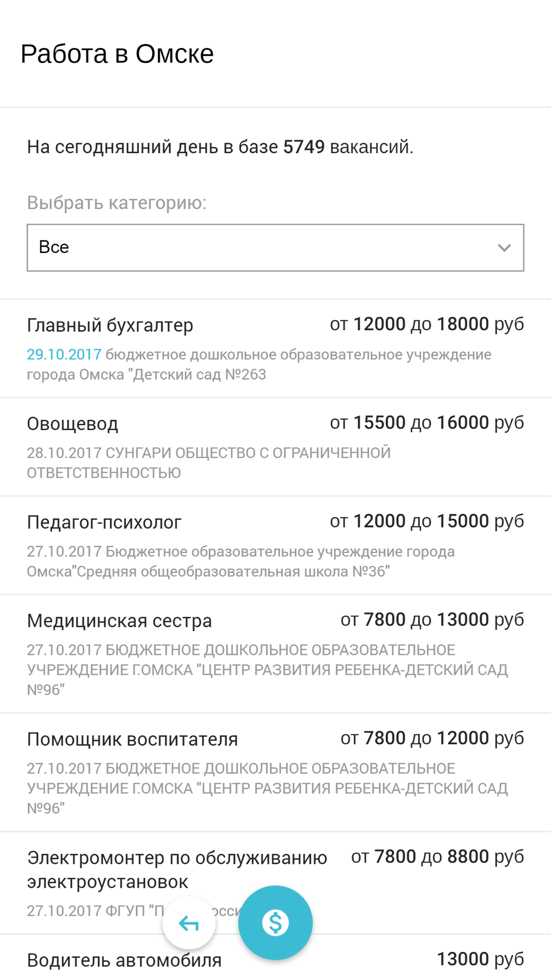Tap salary 'от 15500 до 16000 руб'
The height and width of the screenshot is (980, 551).
[x=427, y=423]
